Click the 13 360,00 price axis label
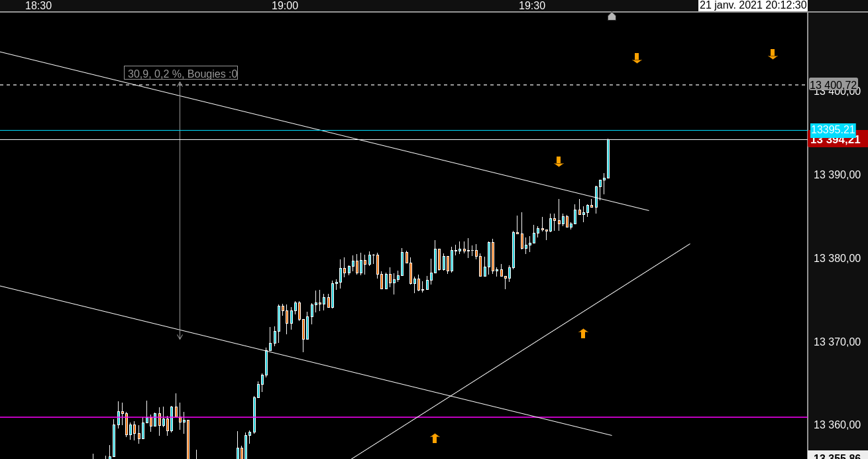The width and height of the screenshot is (868, 459). 837,425
